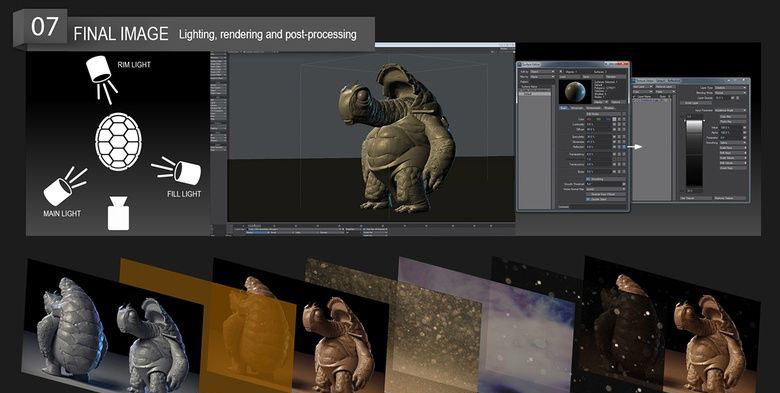Click the Specularity texture T button

click(624, 137)
